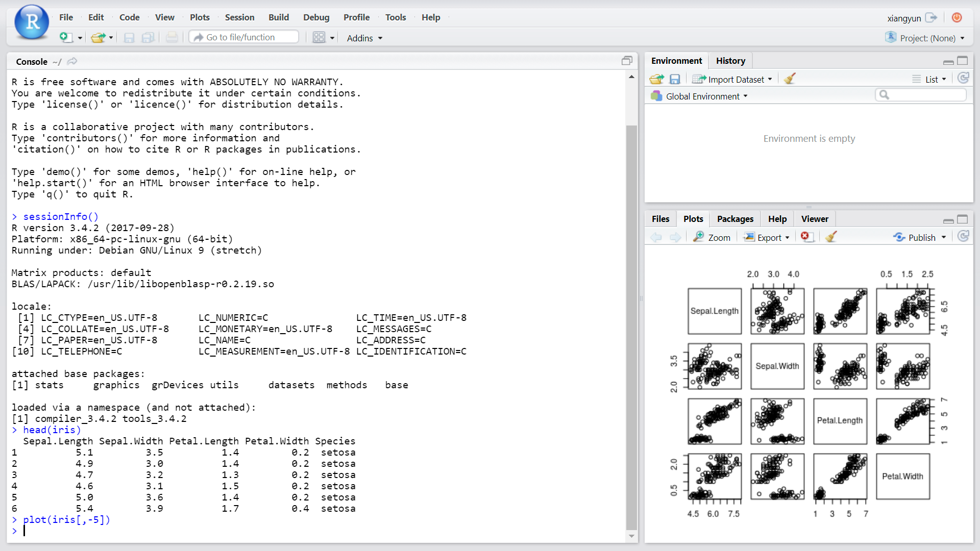Clear all plots with the broom icon
Screen dimensions: 980x551
pyautogui.click(x=831, y=237)
